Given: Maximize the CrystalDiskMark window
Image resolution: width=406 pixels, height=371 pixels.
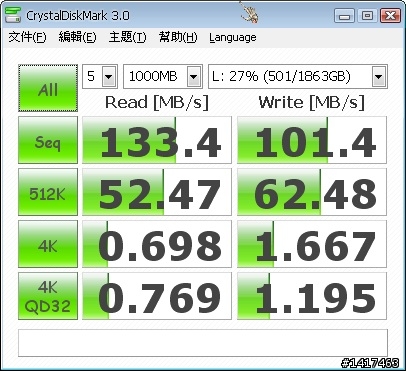Looking at the screenshot, I should (367, 15).
